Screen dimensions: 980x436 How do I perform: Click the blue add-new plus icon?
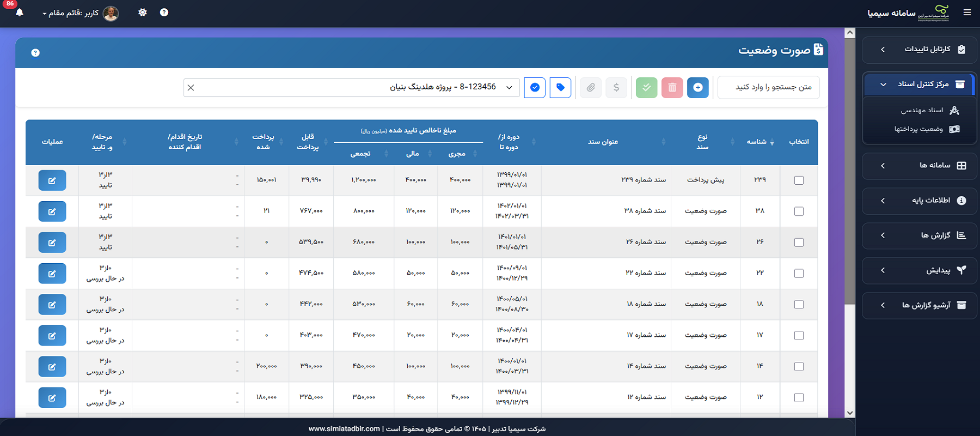[698, 87]
